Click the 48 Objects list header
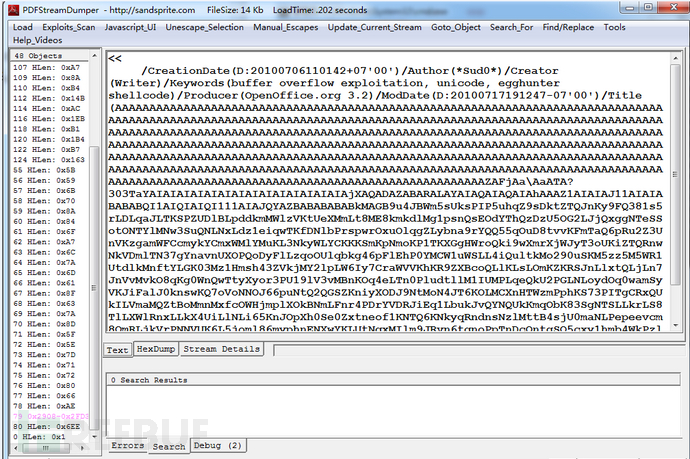Image resolution: width=690 pixels, height=459 pixels. point(49,56)
